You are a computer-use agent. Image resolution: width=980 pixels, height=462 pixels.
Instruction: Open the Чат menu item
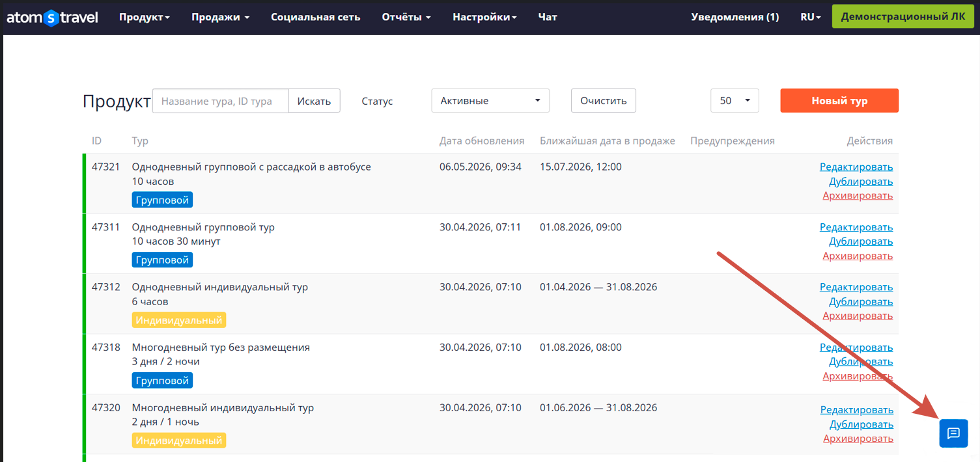coord(548,18)
